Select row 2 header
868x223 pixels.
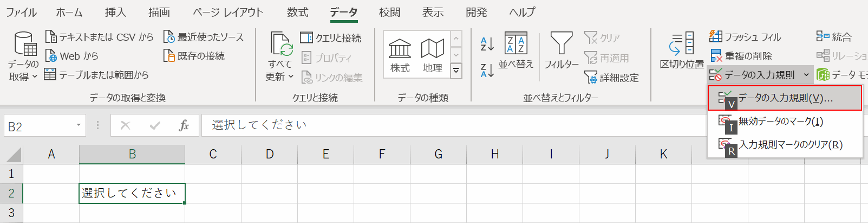(11, 193)
